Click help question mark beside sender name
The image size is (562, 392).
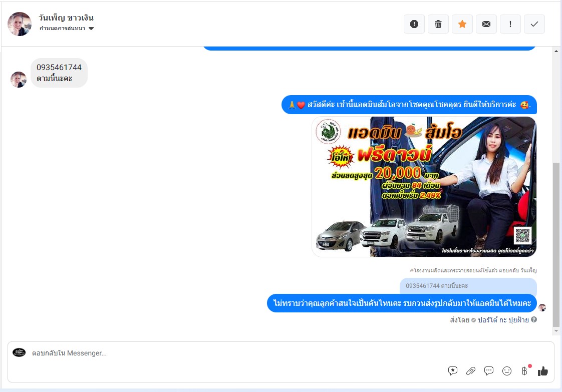(533, 319)
